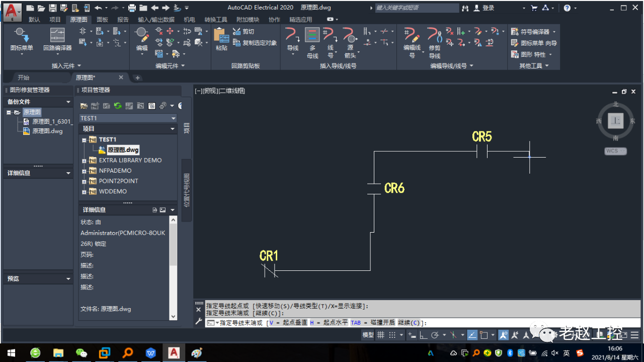Image resolution: width=644 pixels, height=362 pixels.
Task: Click the 粘贴 paste clipboard icon
Action: point(221,39)
